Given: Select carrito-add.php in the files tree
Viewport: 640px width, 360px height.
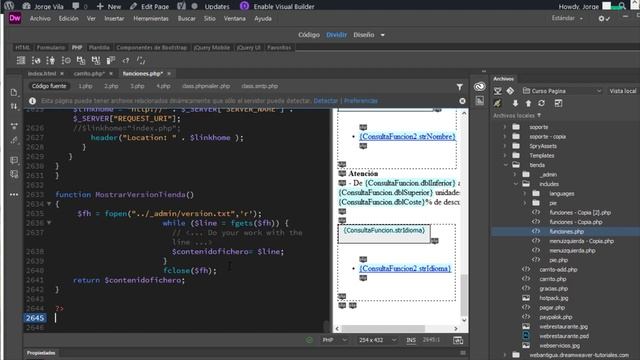Looking at the screenshot, I should click(558, 269).
